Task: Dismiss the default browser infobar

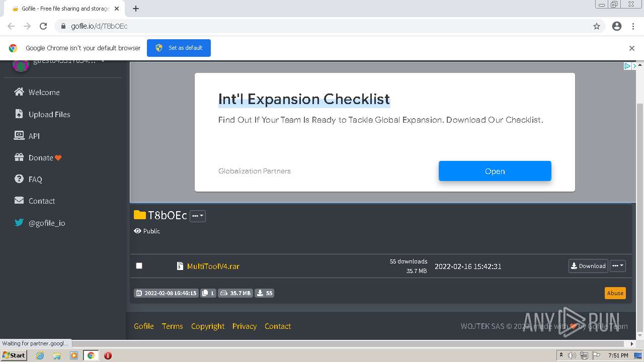Action: pos(632,48)
